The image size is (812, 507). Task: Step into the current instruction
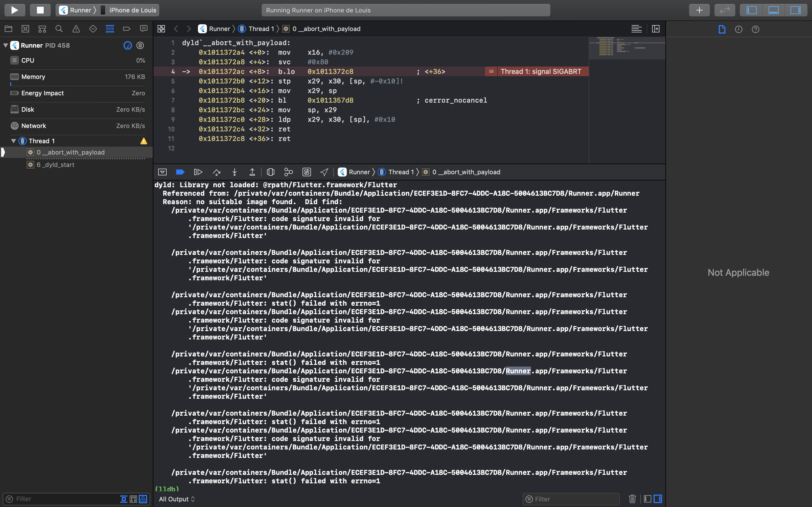[x=234, y=172]
